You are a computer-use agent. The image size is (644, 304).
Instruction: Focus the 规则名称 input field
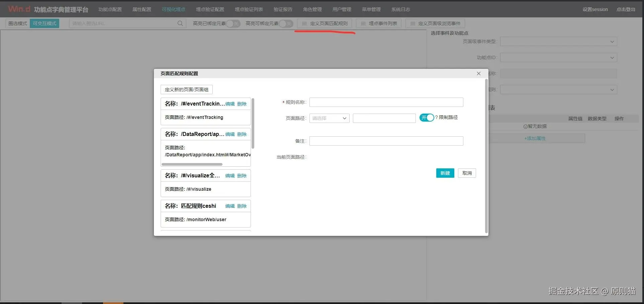tap(386, 102)
